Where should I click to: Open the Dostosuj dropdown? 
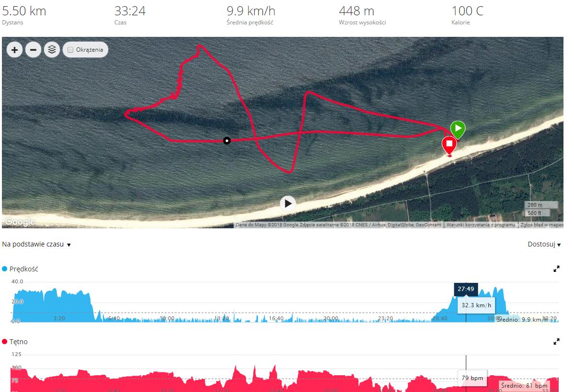point(544,244)
